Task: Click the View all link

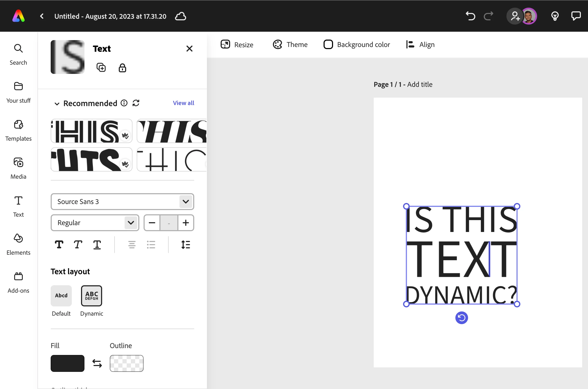Action: click(183, 103)
